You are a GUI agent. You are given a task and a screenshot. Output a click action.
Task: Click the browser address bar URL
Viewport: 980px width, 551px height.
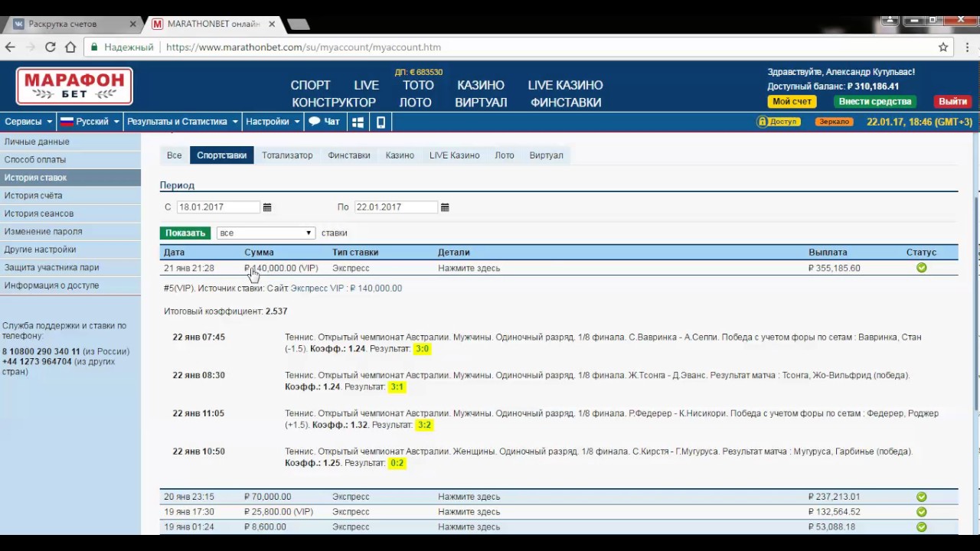click(303, 47)
